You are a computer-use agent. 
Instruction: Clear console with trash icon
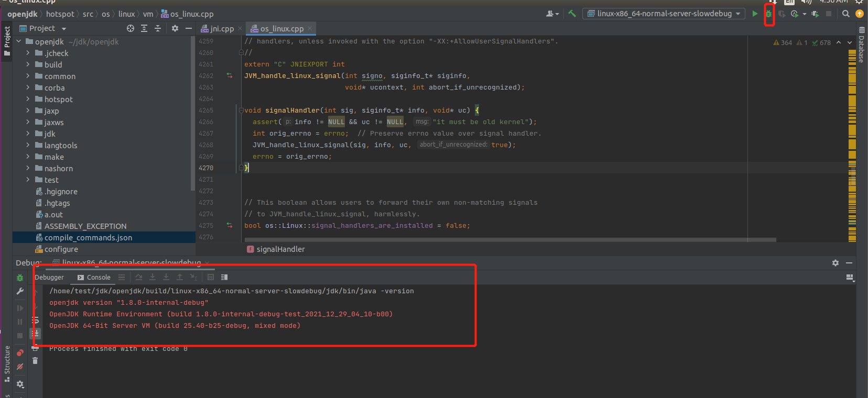[x=35, y=360]
